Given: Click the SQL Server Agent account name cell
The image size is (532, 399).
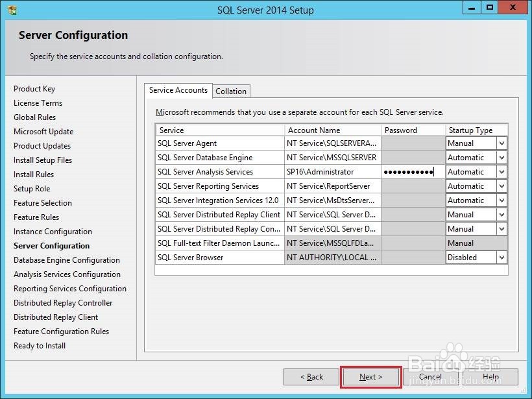Looking at the screenshot, I should 333,143.
